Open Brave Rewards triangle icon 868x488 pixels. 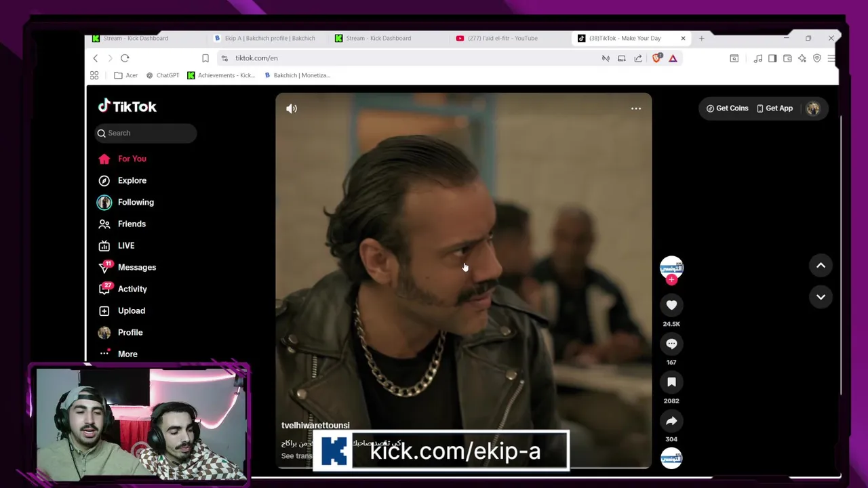(x=673, y=58)
